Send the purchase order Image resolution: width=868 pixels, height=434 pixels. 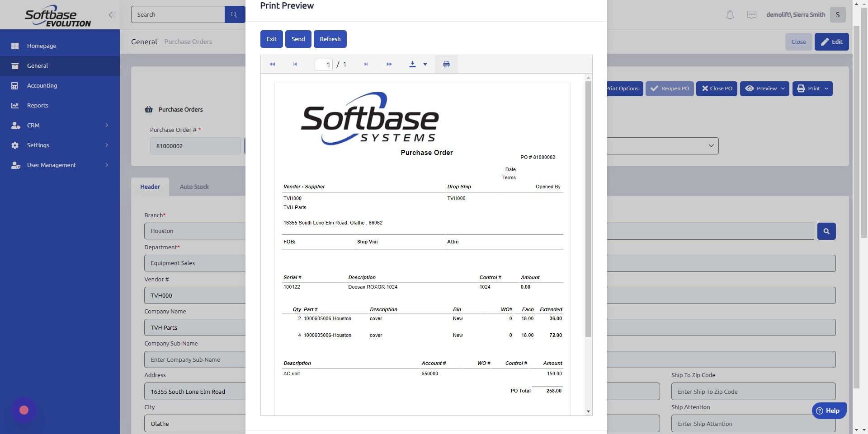point(298,39)
